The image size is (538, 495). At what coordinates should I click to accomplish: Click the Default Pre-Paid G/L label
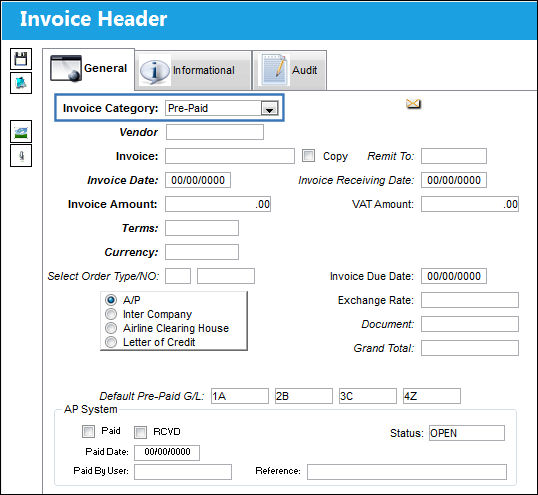click(152, 396)
